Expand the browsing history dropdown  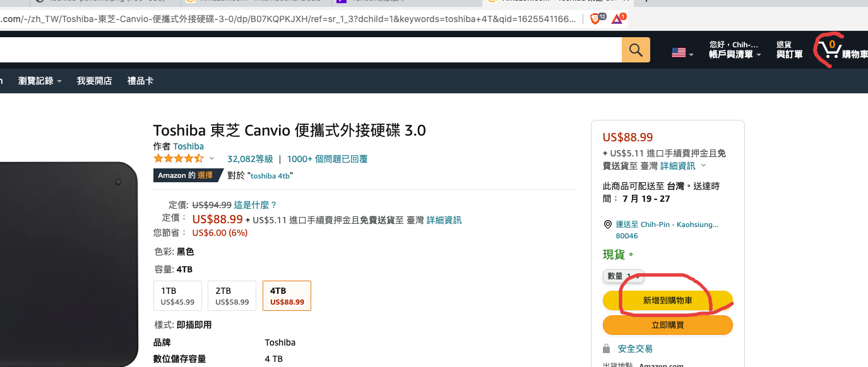pyautogui.click(x=40, y=81)
